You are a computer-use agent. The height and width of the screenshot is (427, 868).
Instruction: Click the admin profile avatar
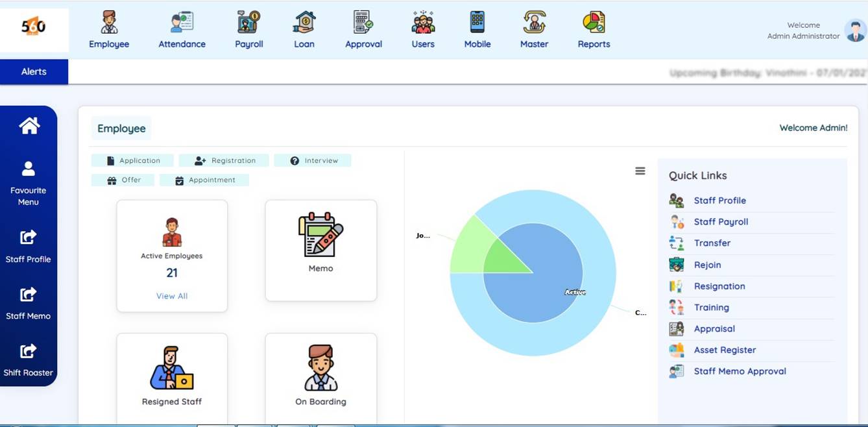tap(854, 30)
